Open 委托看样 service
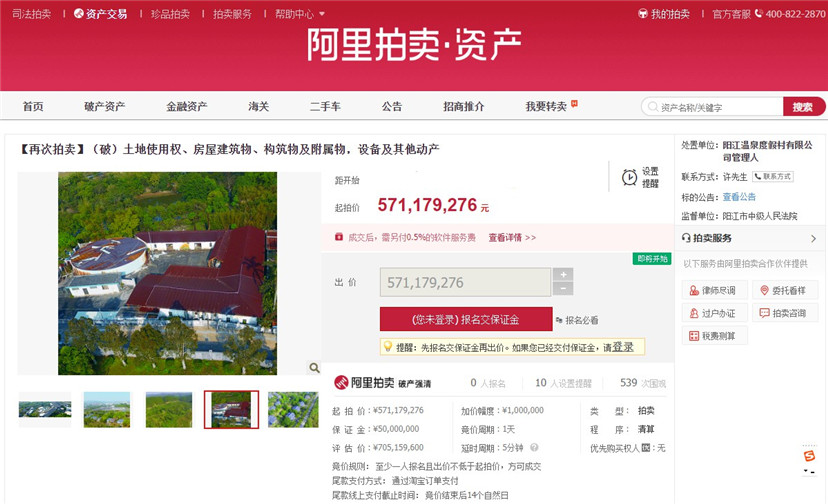 coord(785,290)
